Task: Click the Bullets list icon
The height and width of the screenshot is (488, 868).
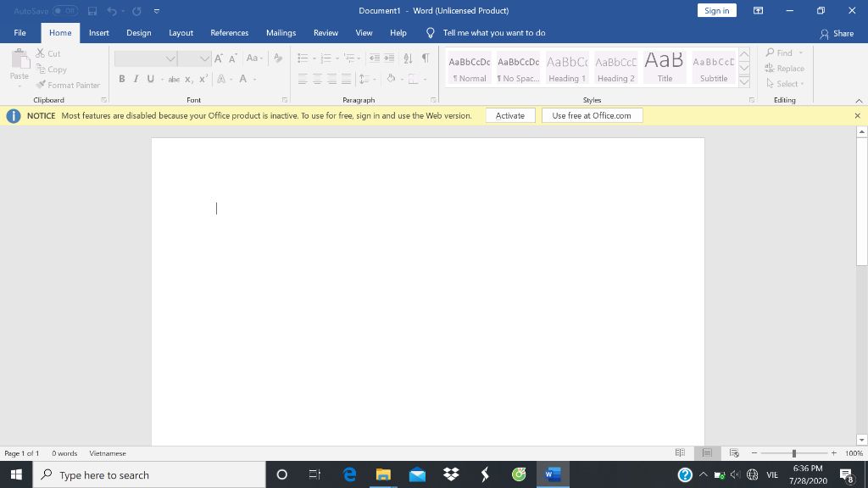Action: coord(303,58)
